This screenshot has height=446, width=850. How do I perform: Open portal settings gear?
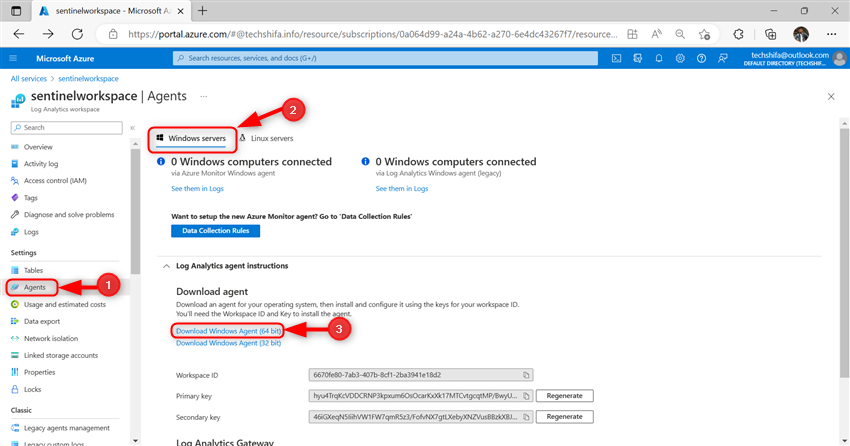click(680, 58)
